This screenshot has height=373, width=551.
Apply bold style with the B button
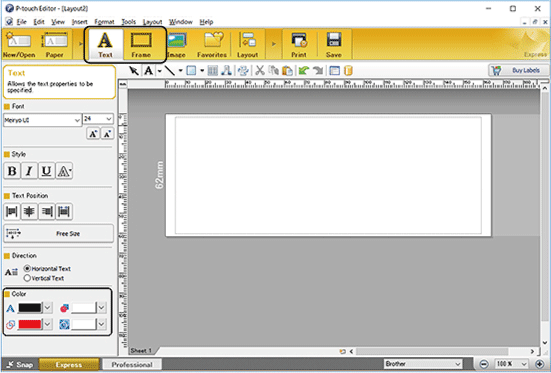pos(12,171)
